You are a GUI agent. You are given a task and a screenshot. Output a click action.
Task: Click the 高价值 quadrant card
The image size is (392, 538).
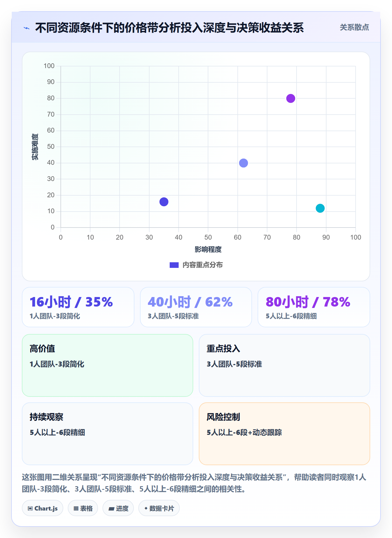click(108, 365)
